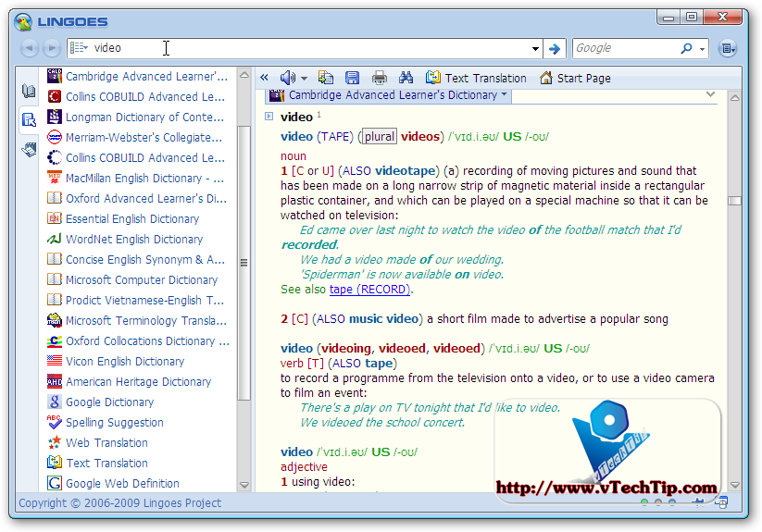Select Cambridge Advanced Learner's in the list
Image resolution: width=762 pixels, height=532 pixels.
click(x=138, y=76)
